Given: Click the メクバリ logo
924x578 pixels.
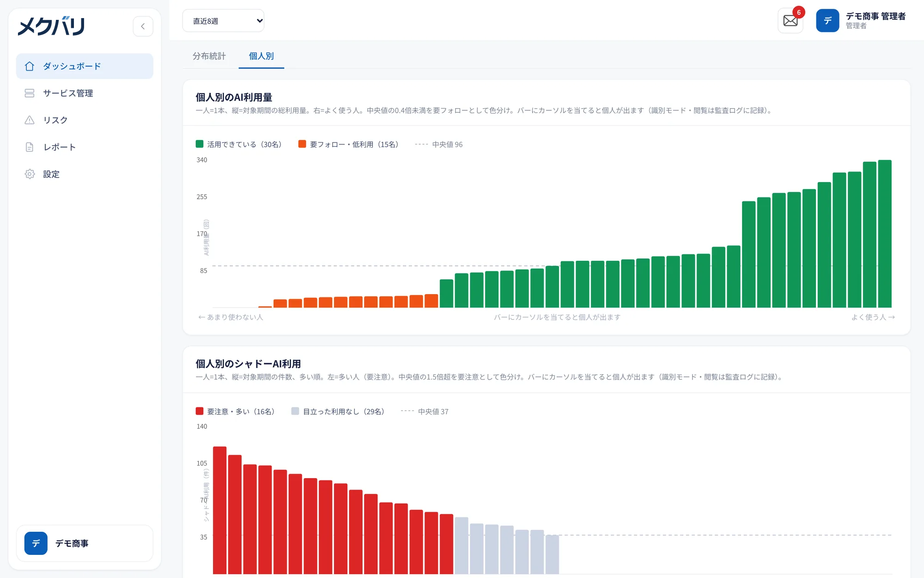Looking at the screenshot, I should point(52,26).
